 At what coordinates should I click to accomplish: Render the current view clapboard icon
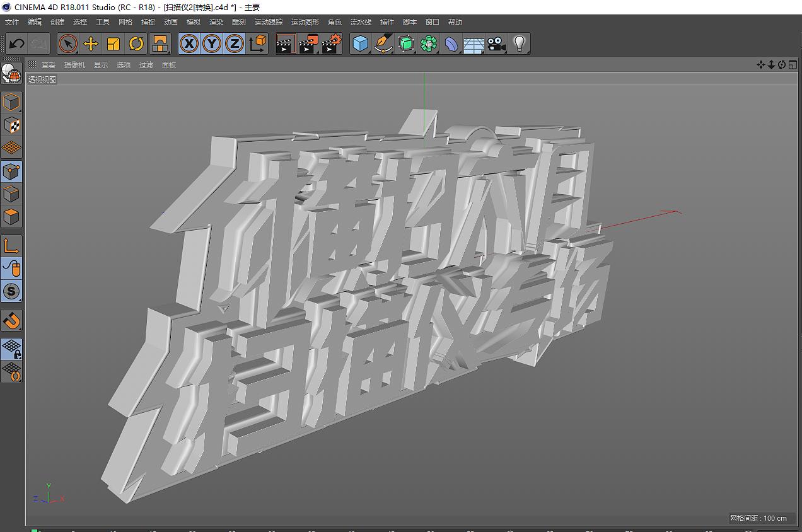pyautogui.click(x=286, y=43)
